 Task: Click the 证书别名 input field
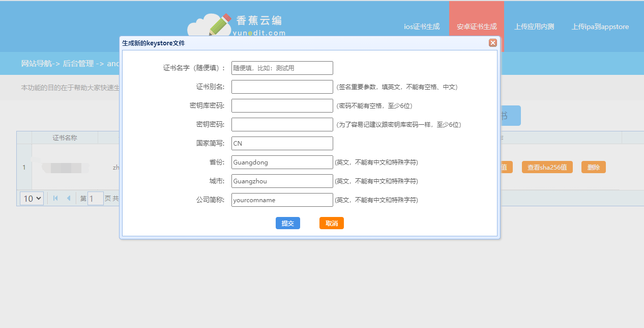click(x=282, y=87)
